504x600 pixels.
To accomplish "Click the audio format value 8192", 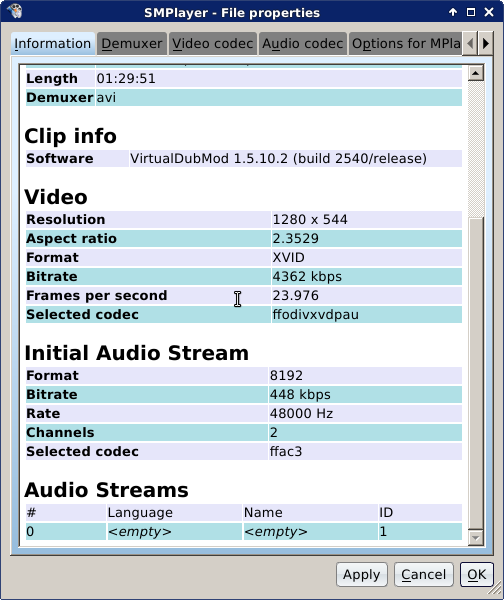I will (x=286, y=375).
